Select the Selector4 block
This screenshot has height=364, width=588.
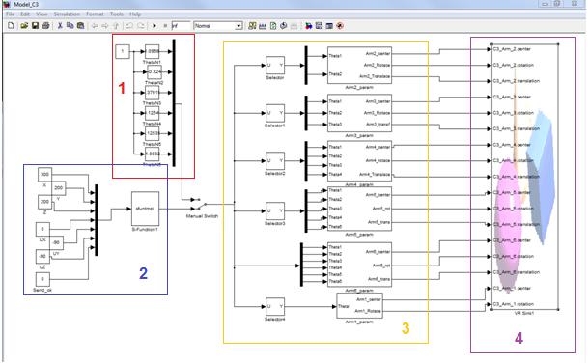275,307
